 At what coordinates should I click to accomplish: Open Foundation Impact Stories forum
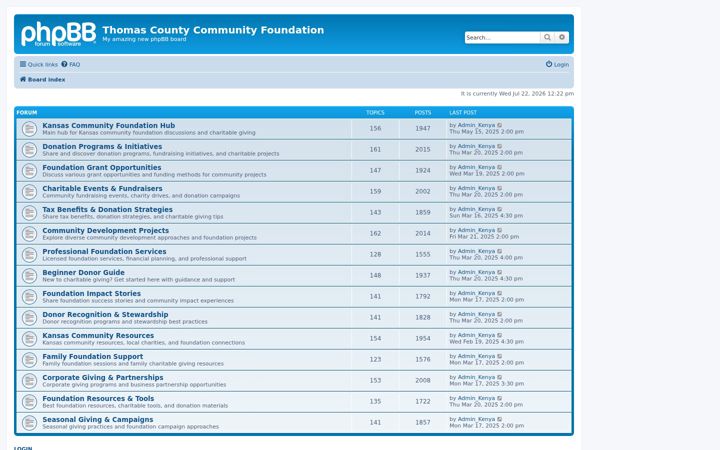coord(92,293)
